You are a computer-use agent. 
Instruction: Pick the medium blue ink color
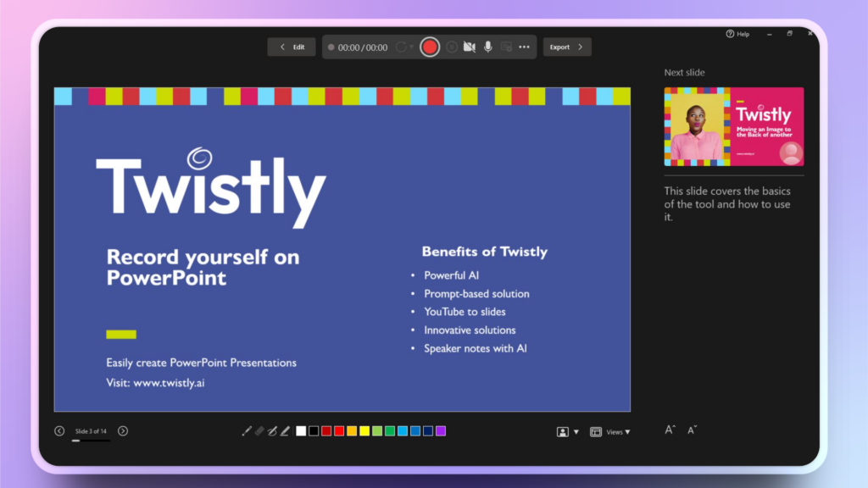tap(415, 431)
